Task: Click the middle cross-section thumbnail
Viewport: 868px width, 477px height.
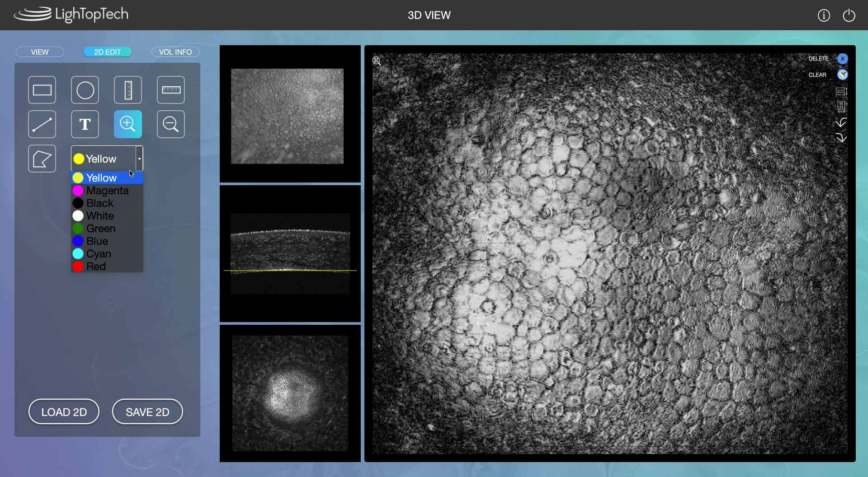Action: (290, 253)
